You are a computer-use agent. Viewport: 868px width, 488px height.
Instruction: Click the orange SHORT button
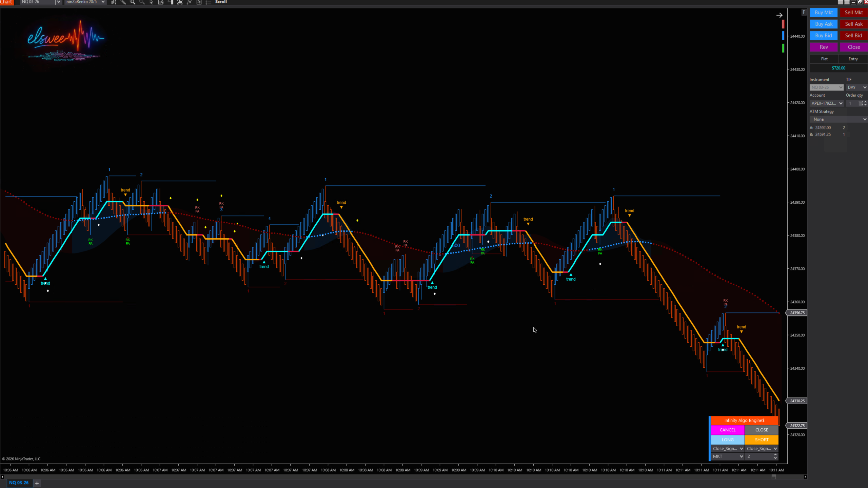[x=762, y=440]
